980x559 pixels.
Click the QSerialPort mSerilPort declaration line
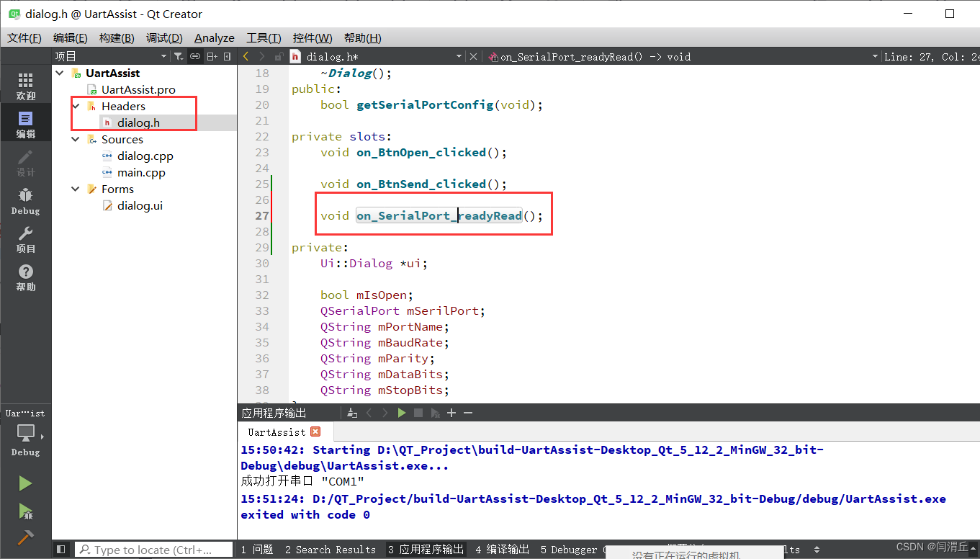pyautogui.click(x=403, y=310)
